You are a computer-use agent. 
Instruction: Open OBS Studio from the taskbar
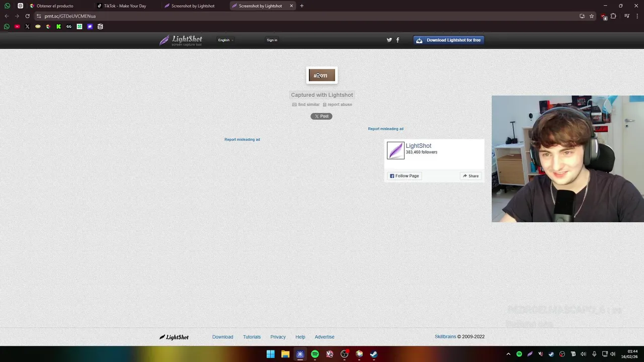click(345, 354)
